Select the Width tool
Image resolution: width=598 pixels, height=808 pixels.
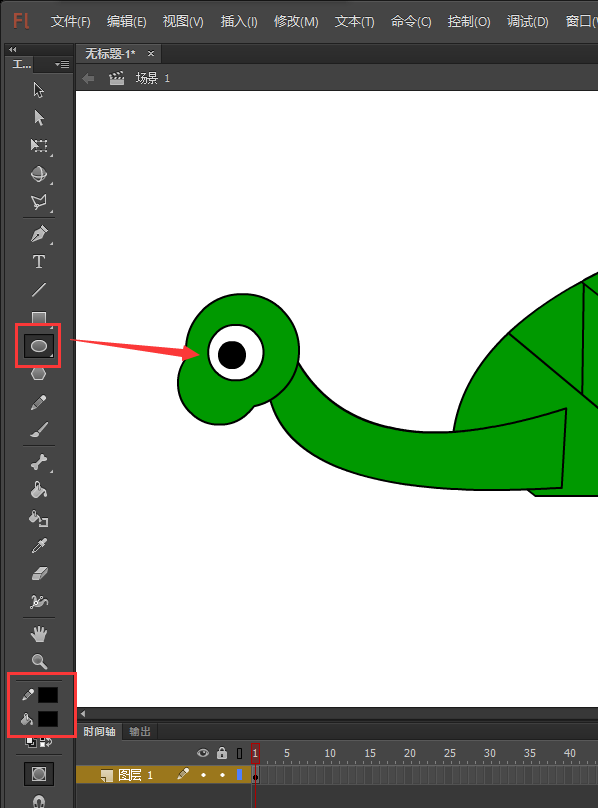39,601
